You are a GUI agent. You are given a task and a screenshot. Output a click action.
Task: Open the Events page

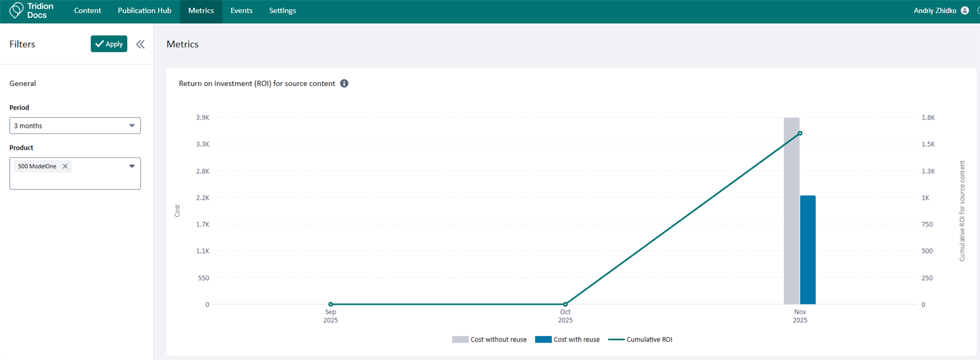tap(241, 11)
